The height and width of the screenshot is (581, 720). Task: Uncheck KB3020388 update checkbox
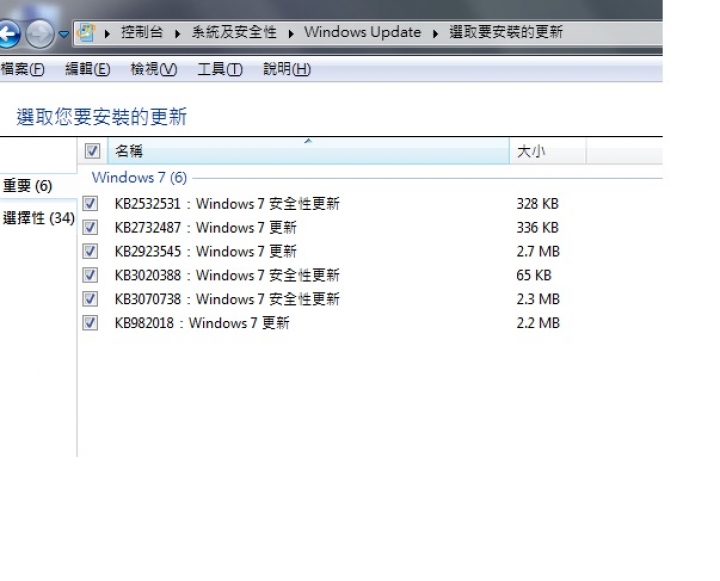90,275
